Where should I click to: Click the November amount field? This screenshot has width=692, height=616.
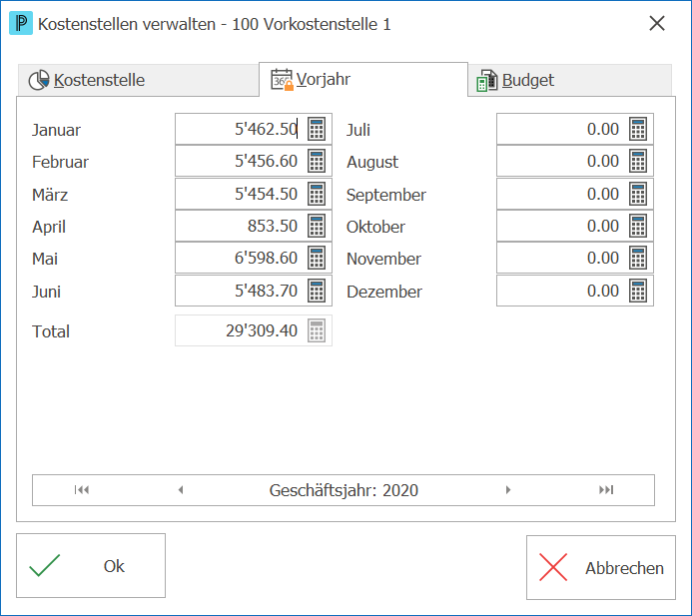pos(575,259)
